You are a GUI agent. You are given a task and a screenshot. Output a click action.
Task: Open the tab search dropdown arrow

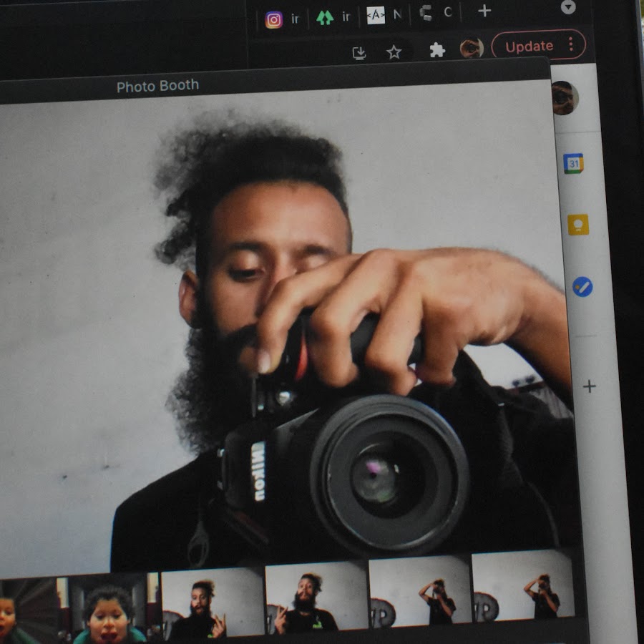pyautogui.click(x=568, y=7)
